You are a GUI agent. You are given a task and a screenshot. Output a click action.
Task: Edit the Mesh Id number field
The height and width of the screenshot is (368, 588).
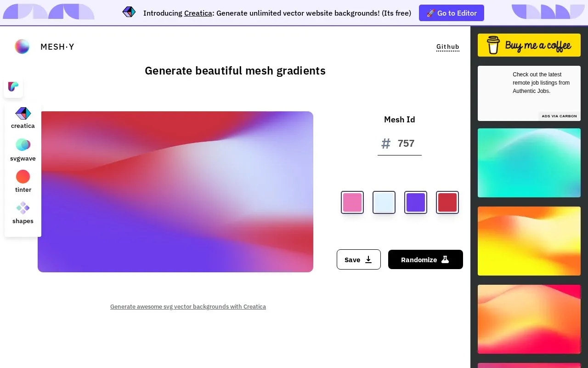pyautogui.click(x=407, y=144)
